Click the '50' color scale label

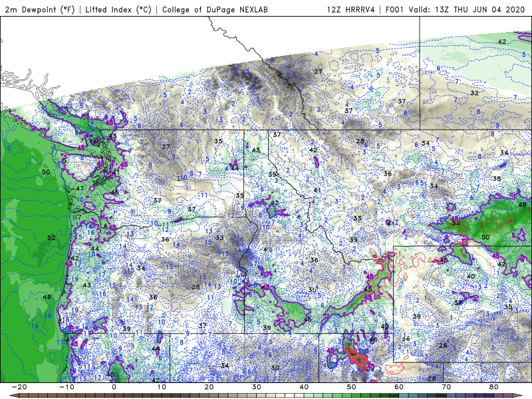coord(352,387)
